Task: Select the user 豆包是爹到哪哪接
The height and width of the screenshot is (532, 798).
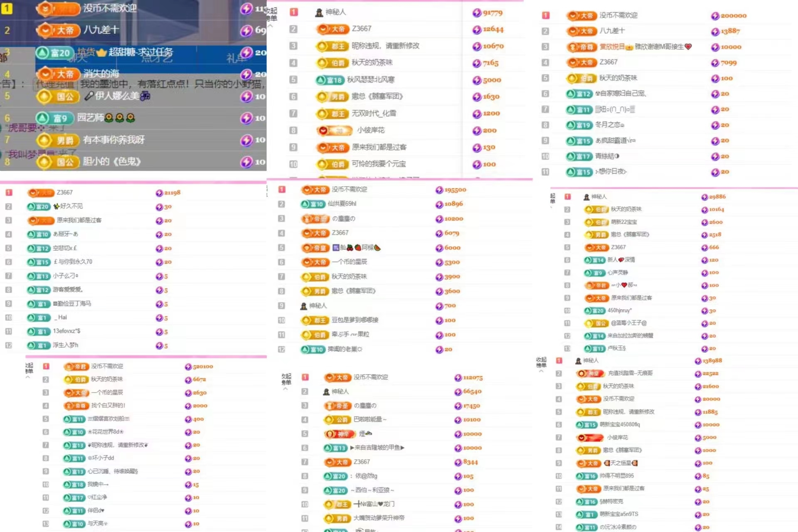Action: click(355, 320)
